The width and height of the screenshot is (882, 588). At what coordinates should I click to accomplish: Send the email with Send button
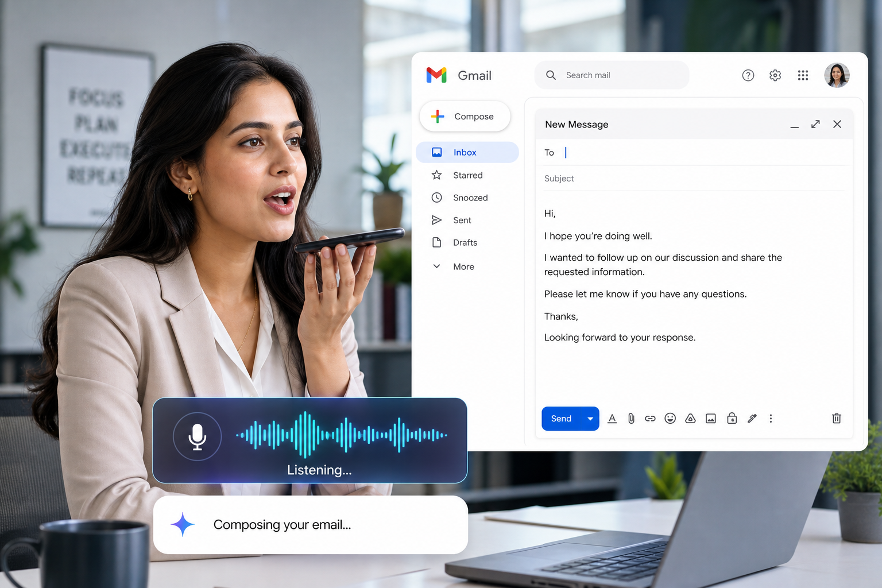(561, 419)
